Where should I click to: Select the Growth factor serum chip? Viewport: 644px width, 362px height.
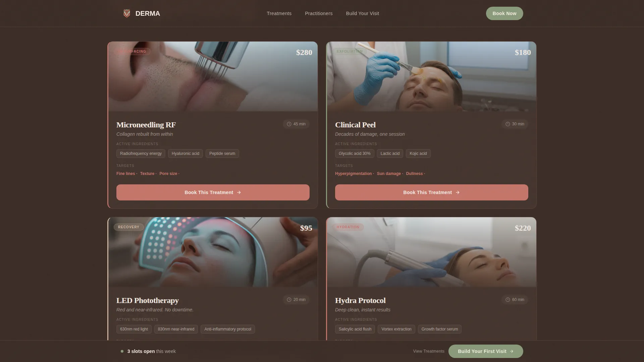pos(440,329)
